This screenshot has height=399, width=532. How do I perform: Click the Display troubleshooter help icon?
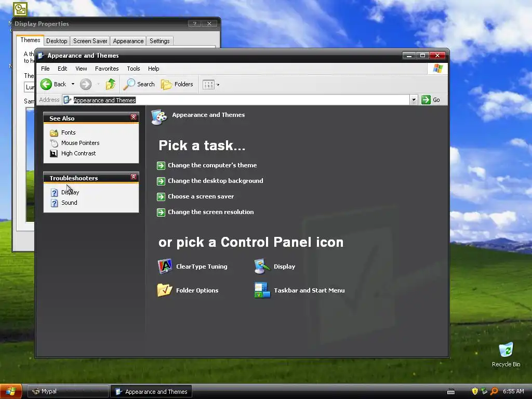pos(54,193)
